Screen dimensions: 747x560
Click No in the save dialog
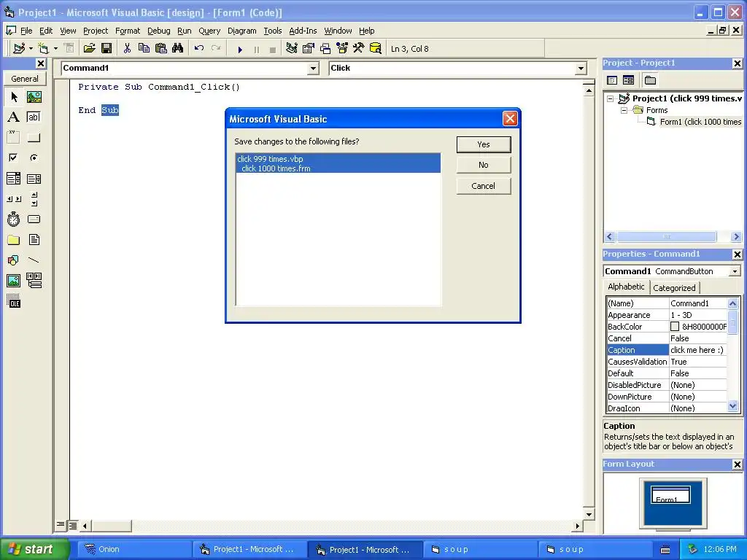pos(484,165)
